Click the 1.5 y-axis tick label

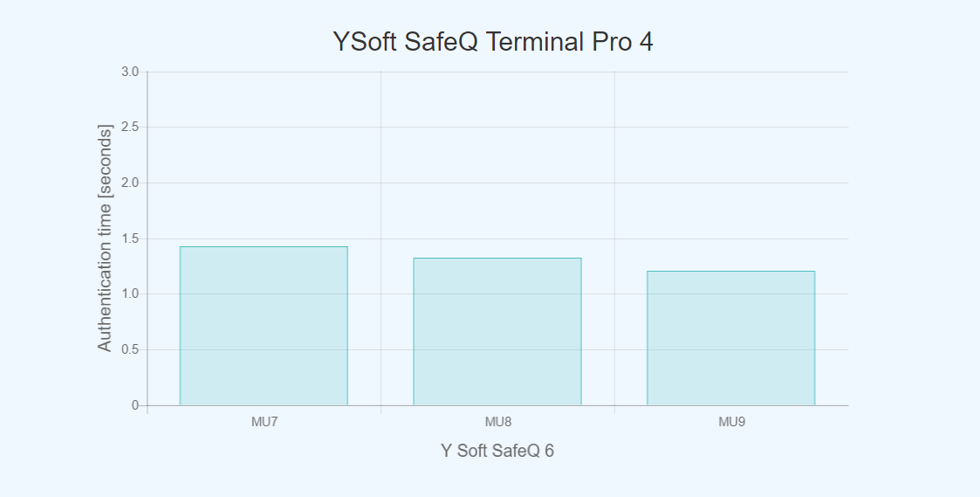pyautogui.click(x=130, y=238)
